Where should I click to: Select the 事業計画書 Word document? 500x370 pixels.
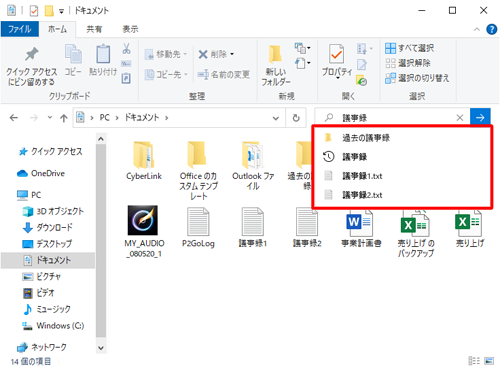click(x=361, y=228)
